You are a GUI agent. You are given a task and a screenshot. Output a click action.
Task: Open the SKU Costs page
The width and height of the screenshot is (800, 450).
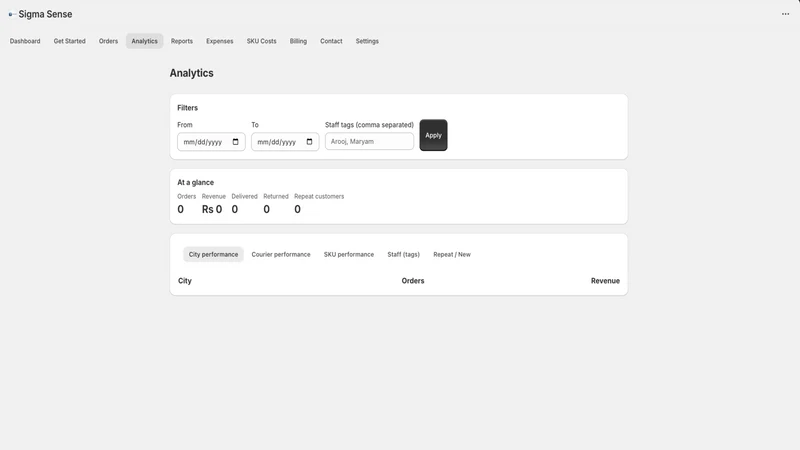point(261,41)
